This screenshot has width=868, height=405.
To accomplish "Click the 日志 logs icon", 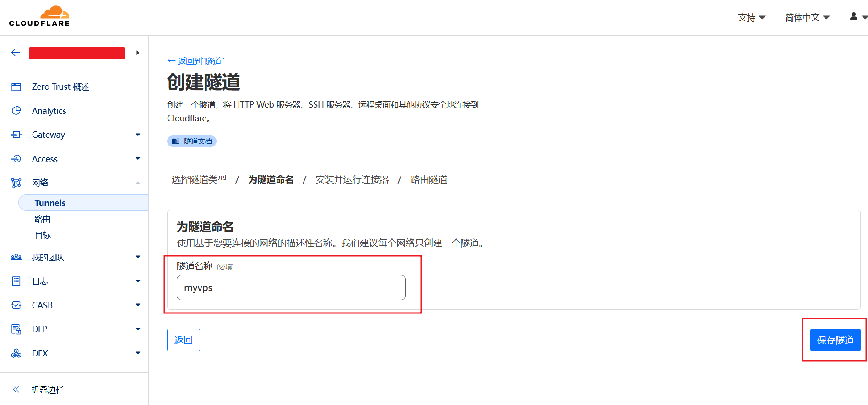I will [16, 281].
